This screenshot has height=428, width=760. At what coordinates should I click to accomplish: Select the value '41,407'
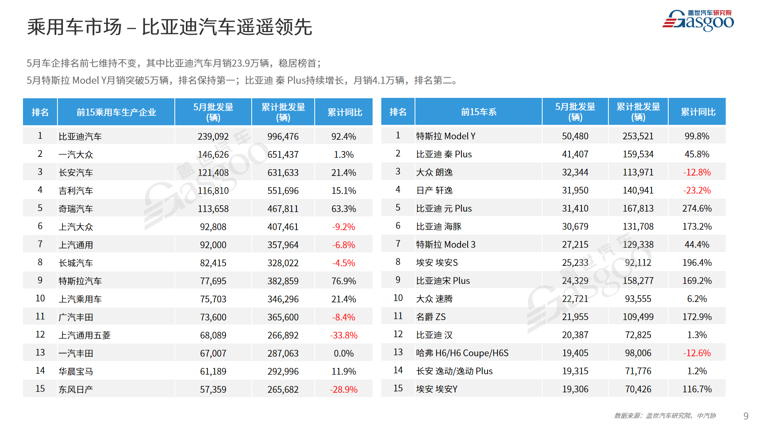[575, 154]
